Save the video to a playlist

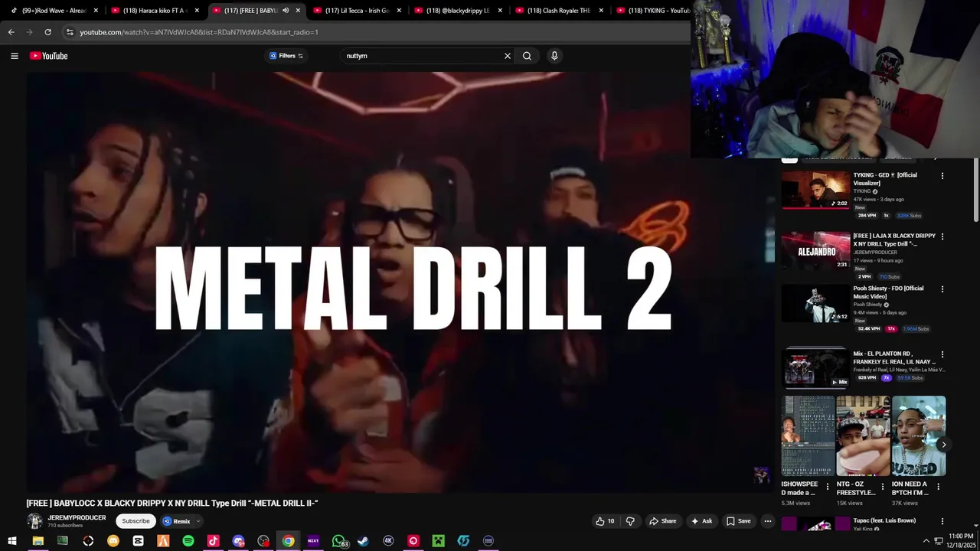click(738, 521)
